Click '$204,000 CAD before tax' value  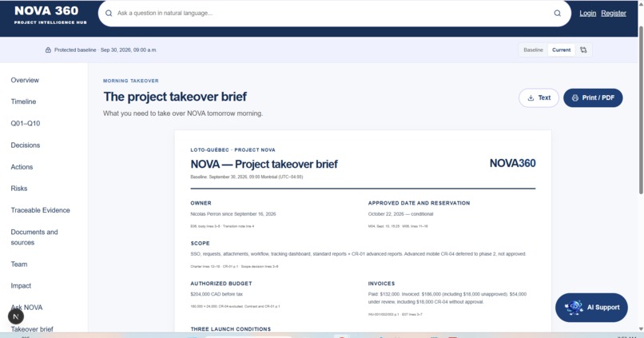(217, 294)
